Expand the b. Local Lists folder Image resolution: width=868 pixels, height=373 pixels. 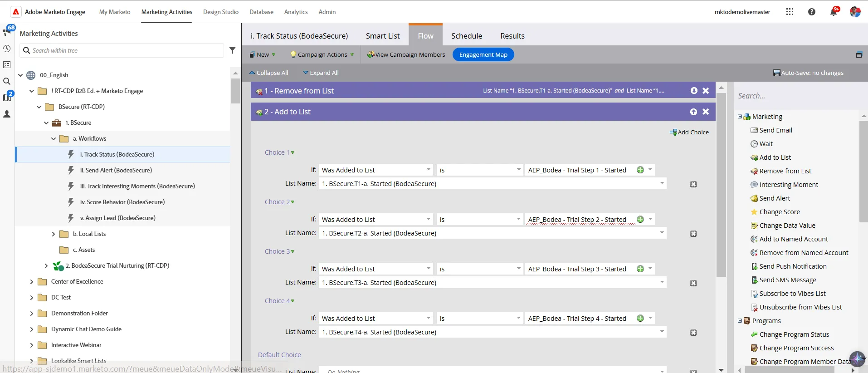coord(54,234)
